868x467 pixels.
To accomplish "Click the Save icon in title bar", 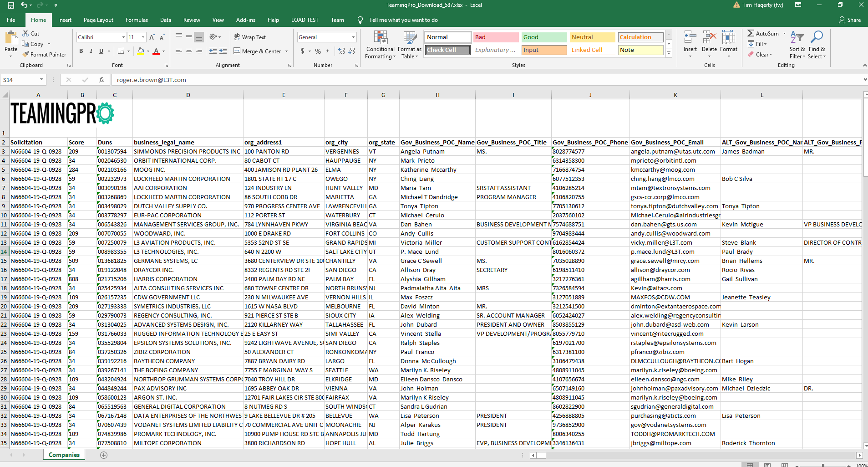I will 10,5.
